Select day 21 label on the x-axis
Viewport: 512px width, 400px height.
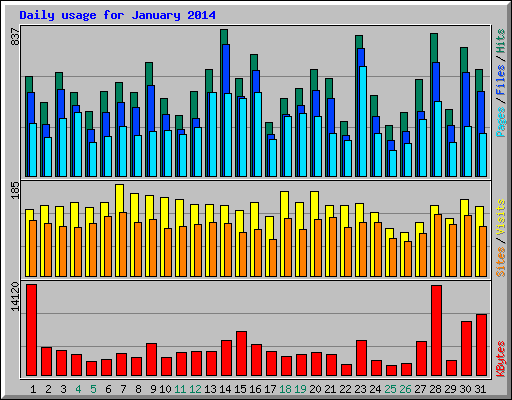click(x=330, y=389)
